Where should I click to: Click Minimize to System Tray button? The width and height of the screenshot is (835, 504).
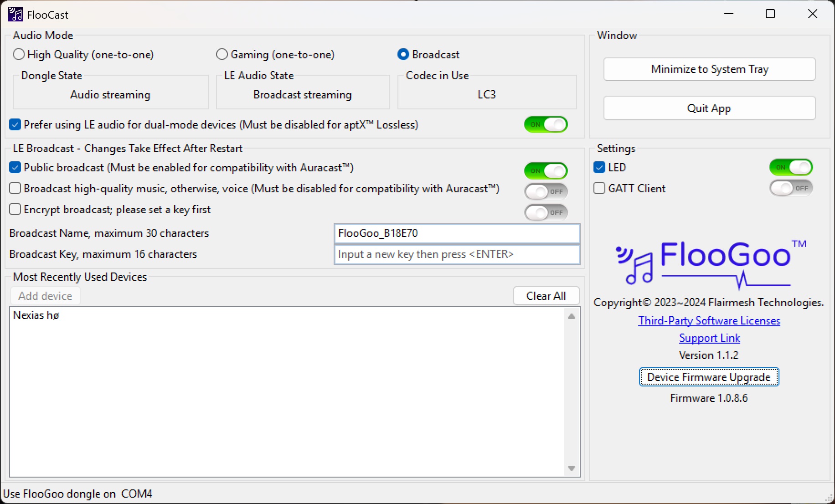[709, 69]
